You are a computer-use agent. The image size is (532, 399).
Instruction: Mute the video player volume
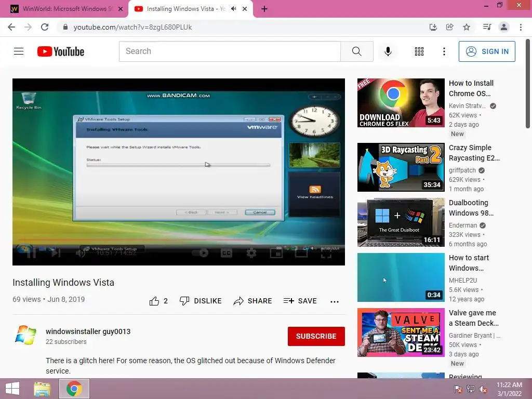click(81, 253)
